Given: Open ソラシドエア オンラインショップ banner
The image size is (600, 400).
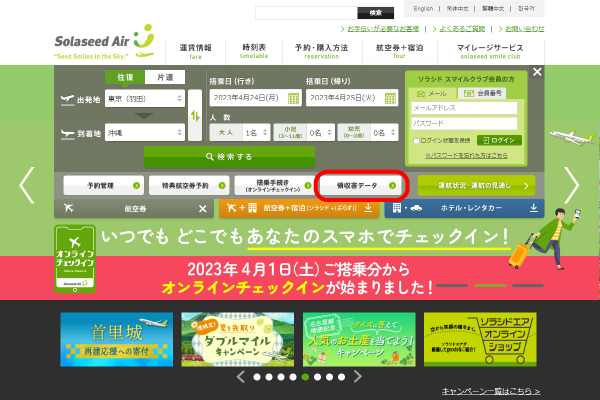Looking at the screenshot, I should (x=480, y=340).
